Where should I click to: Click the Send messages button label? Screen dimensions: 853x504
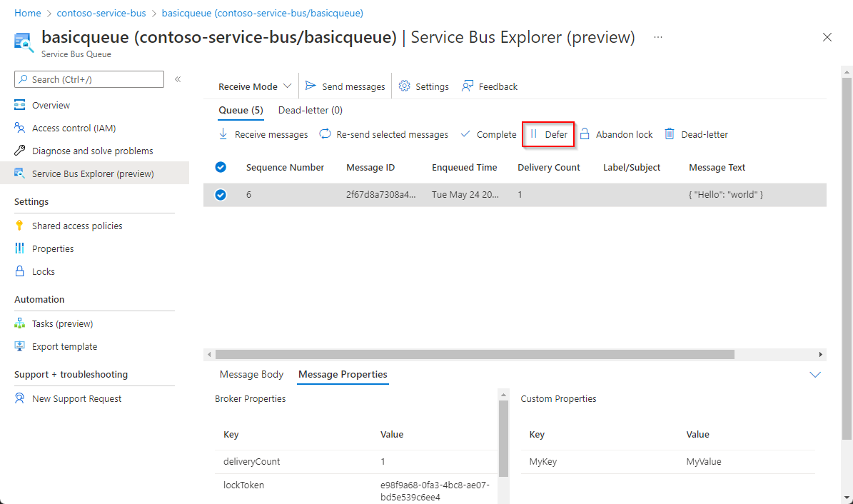[353, 86]
